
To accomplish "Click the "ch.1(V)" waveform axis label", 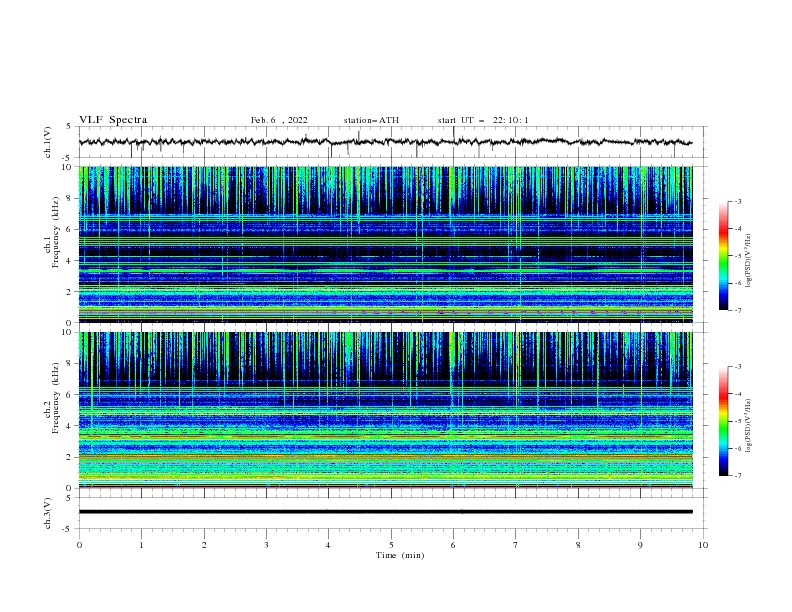I will coord(48,142).
